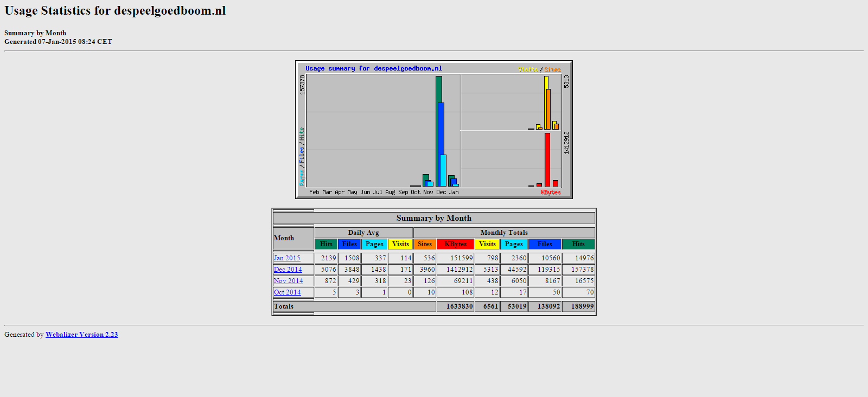
Task: Click the Jan 2015 files total 10560
Action: coord(545,258)
